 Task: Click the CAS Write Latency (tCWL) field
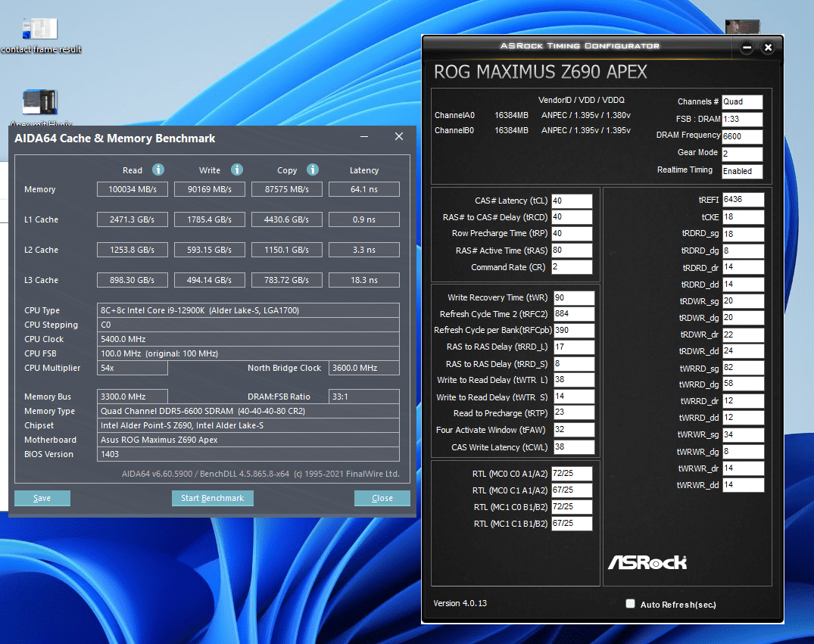point(574,446)
